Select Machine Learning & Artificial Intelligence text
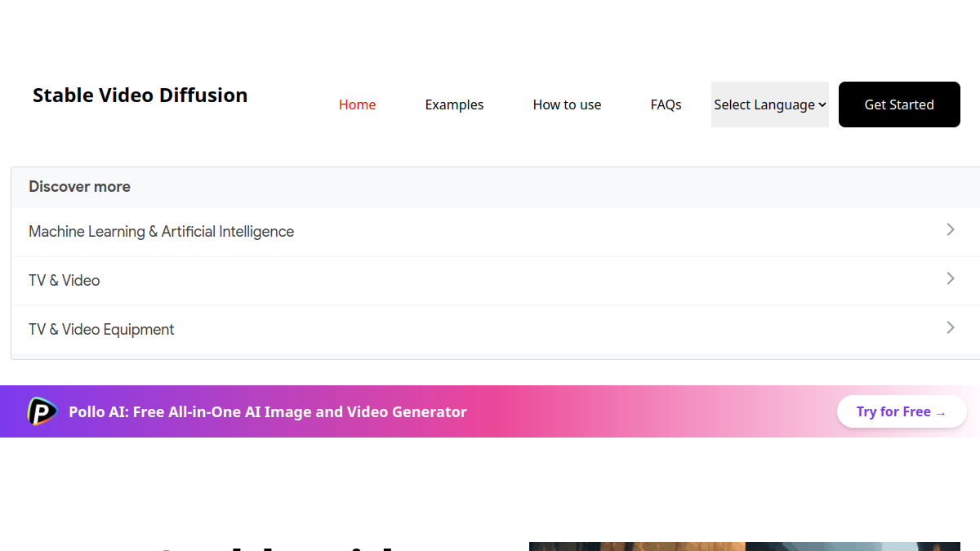Screen dimensions: 980x551 162,232
